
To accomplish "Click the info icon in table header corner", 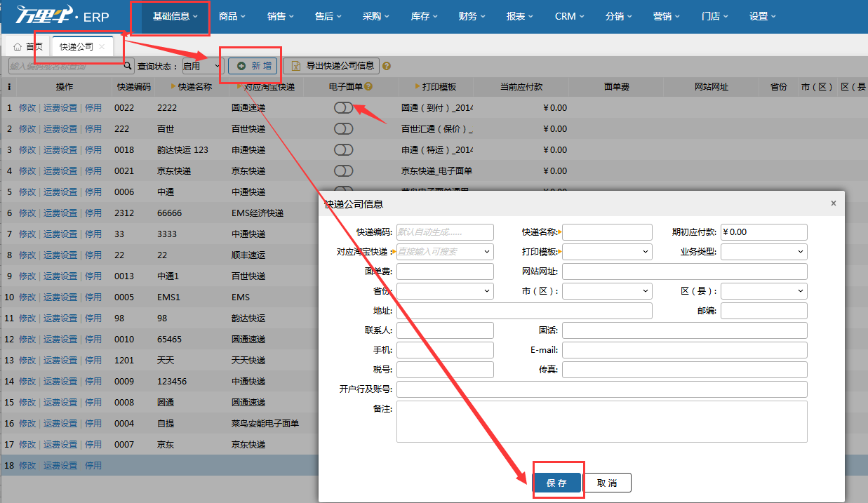I will pos(9,87).
